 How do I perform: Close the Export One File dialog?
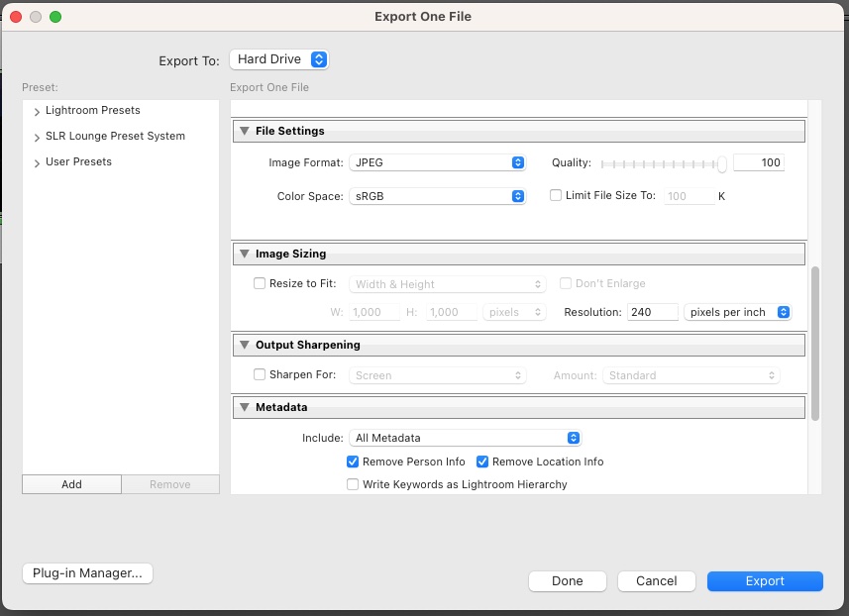pyautogui.click(x=16, y=17)
